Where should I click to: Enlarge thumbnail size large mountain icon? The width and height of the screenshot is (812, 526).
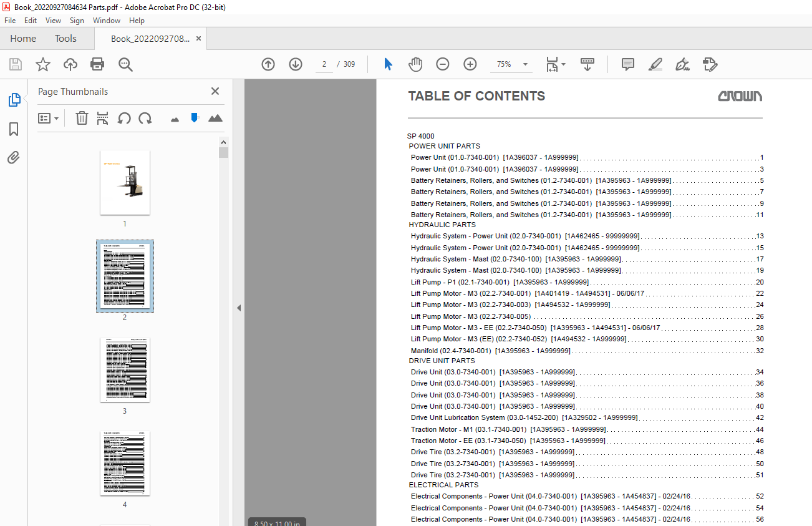[x=215, y=118]
